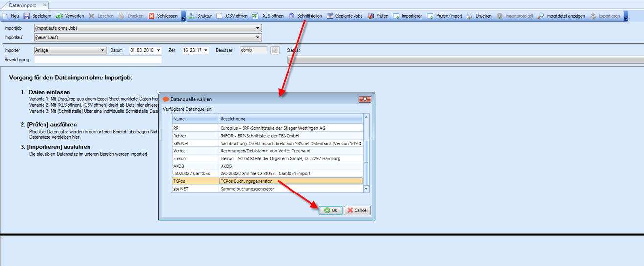Viewport: 644px width, 266px height.
Task: Select the sbs.NET Sammelbuchungsgenerator row
Action: (267, 189)
